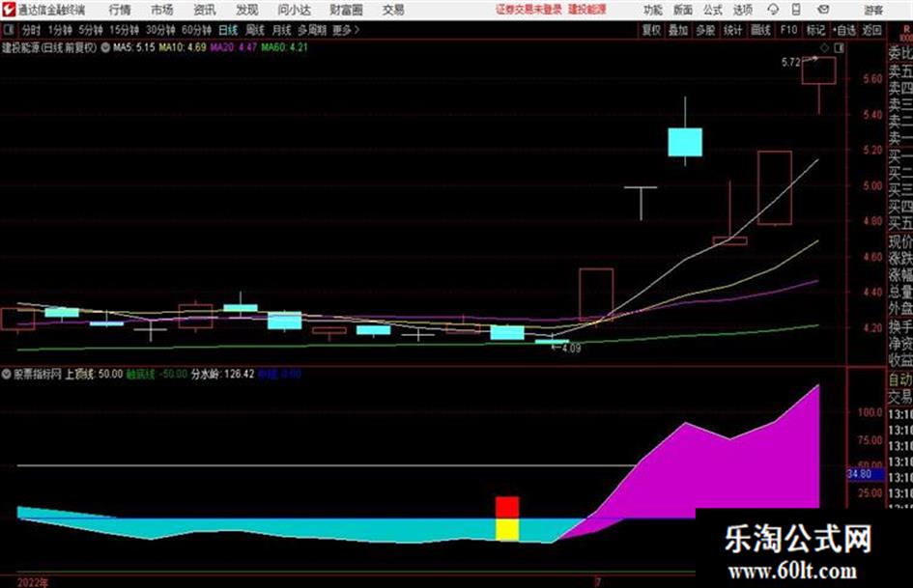Viewport: 913px width, 588px height.
Task: Open the mail message icon
Action: 823,10
